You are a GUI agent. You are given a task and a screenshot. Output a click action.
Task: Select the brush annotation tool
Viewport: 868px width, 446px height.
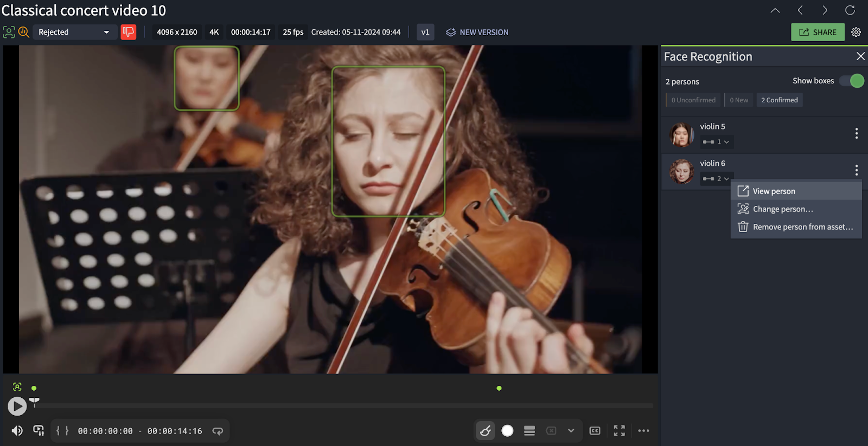click(x=486, y=431)
